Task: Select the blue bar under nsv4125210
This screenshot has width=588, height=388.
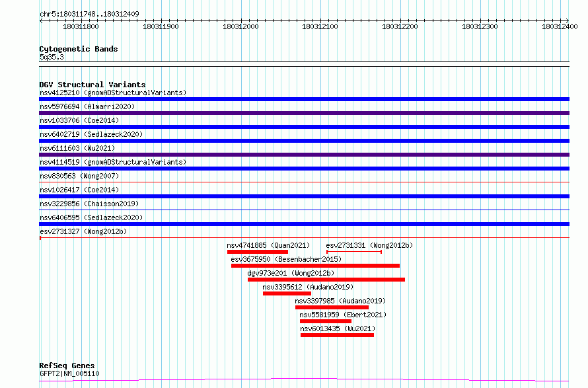Action: (x=304, y=99)
